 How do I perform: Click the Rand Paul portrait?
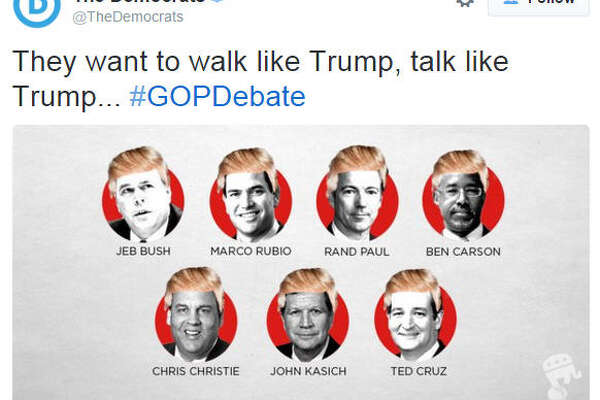tap(357, 193)
